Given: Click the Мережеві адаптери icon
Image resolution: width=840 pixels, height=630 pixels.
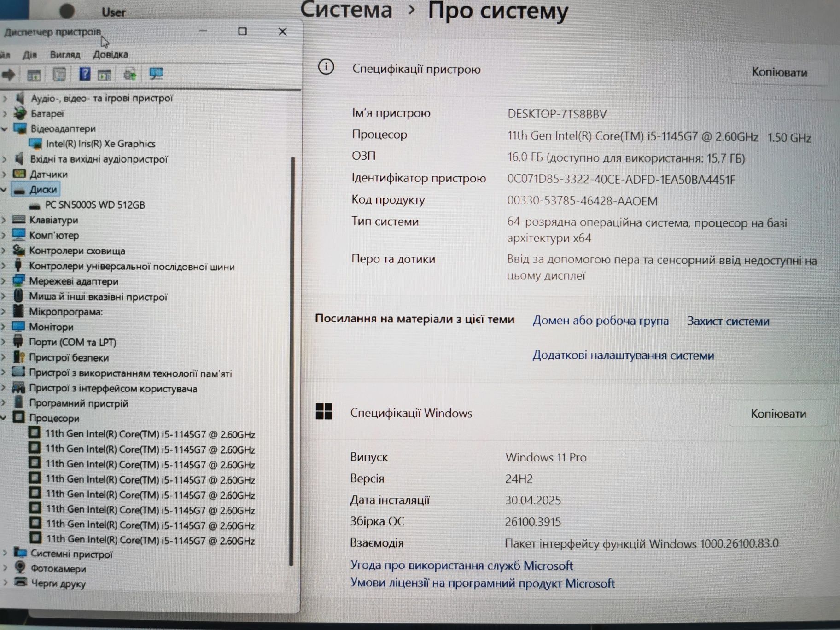Looking at the screenshot, I should 18,280.
